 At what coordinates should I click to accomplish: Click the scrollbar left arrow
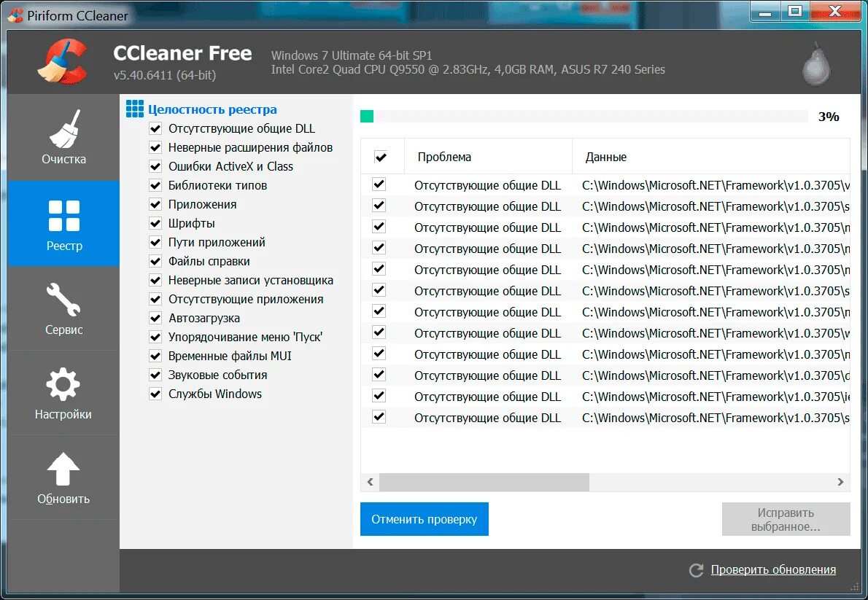click(371, 482)
